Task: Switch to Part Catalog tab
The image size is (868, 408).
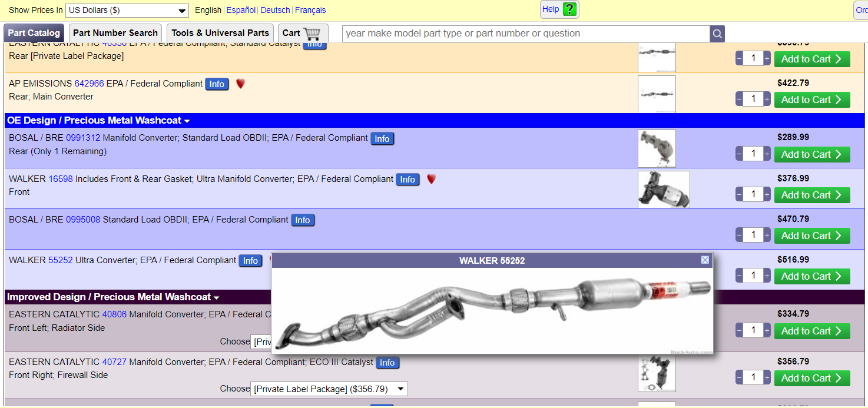Action: coord(34,33)
